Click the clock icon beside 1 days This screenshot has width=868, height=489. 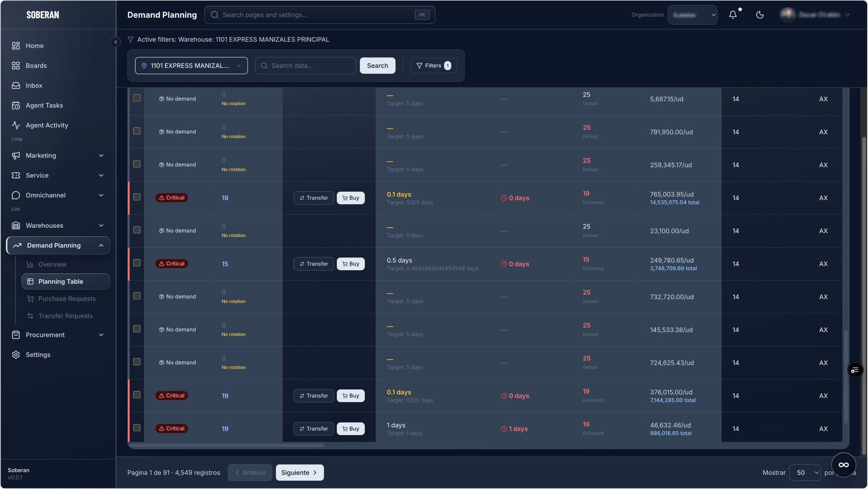pyautogui.click(x=504, y=429)
